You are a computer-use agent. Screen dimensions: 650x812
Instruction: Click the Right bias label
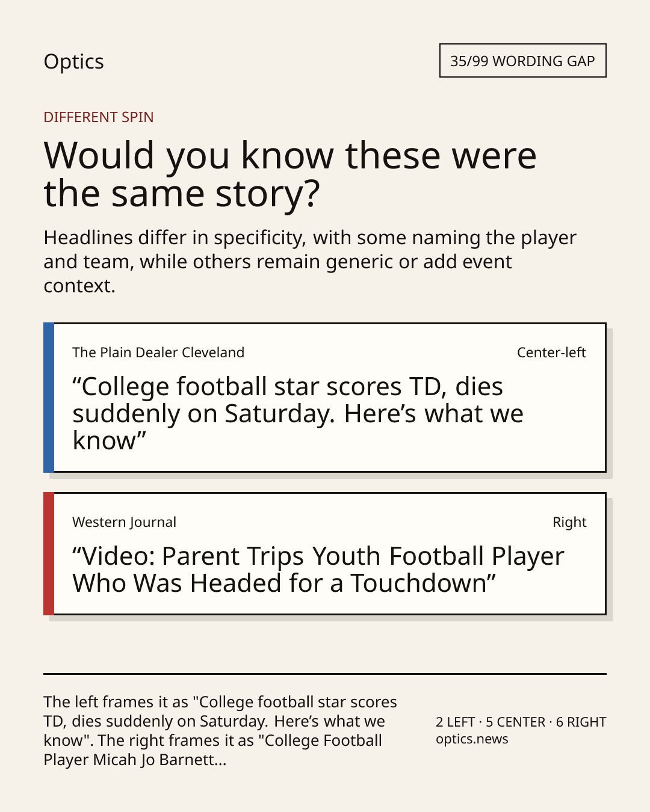pos(569,522)
